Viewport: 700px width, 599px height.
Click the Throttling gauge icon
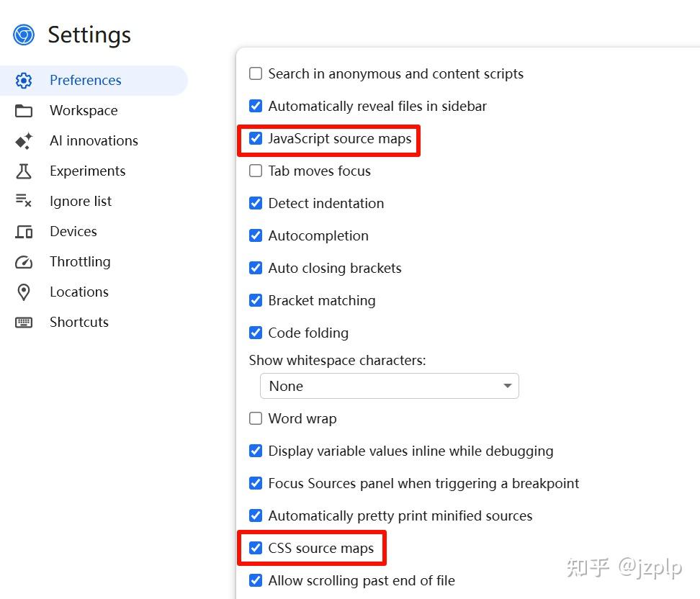(24, 262)
